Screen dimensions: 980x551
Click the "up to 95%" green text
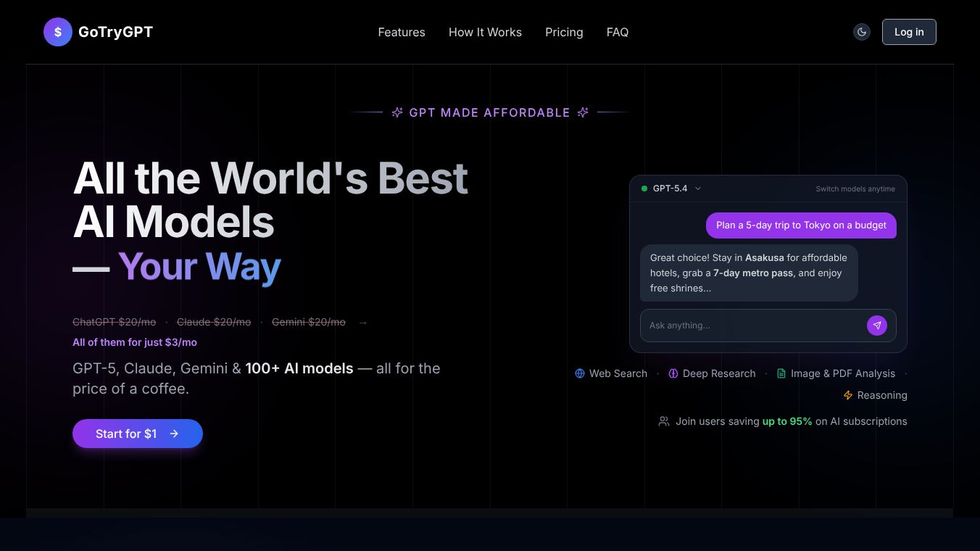pos(787,421)
